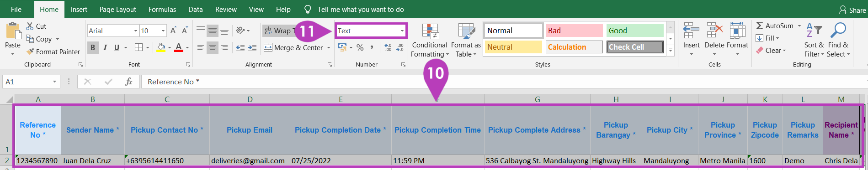This screenshot has width=868, height=170.
Task: Click the Copy icon
Action: 30,39
